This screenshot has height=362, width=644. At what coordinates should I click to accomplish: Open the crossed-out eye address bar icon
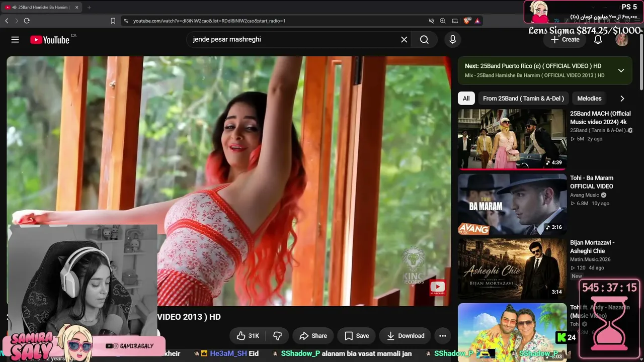(x=431, y=21)
